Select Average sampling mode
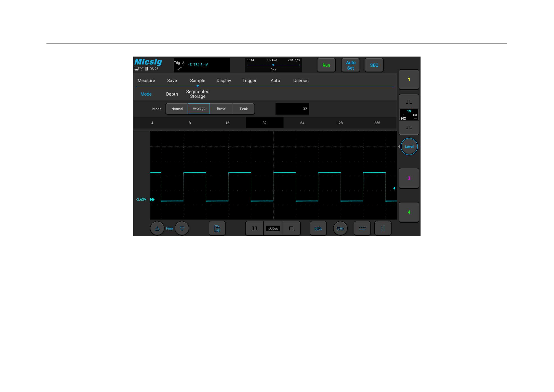The width and height of the screenshot is (554, 392). [x=199, y=109]
